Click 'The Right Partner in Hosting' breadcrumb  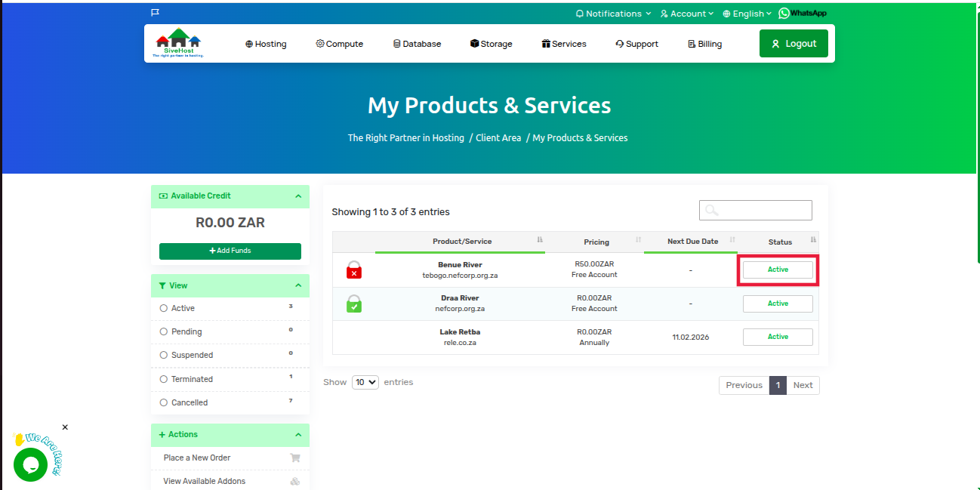tap(405, 138)
